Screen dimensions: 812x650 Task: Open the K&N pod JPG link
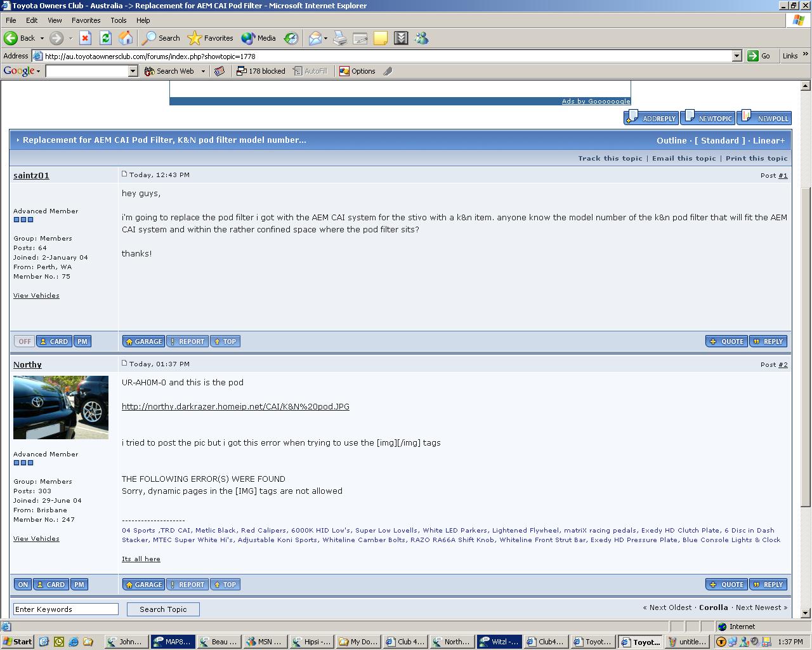[235, 406]
